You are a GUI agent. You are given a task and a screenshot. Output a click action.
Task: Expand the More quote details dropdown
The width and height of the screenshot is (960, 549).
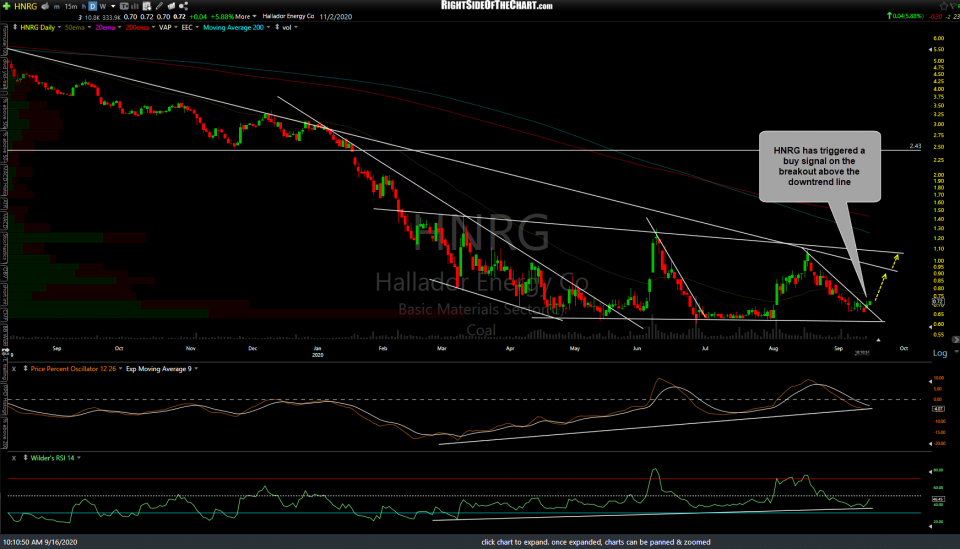[x=246, y=17]
